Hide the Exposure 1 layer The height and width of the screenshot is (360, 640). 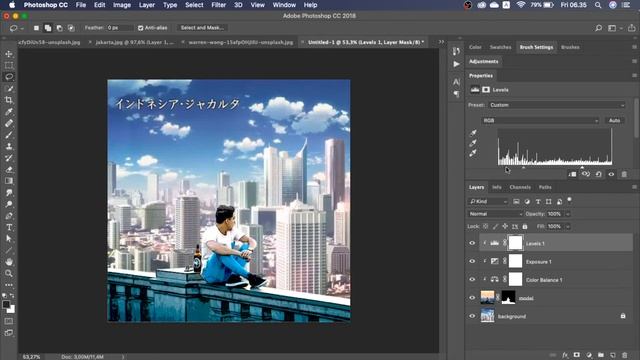[472, 261]
